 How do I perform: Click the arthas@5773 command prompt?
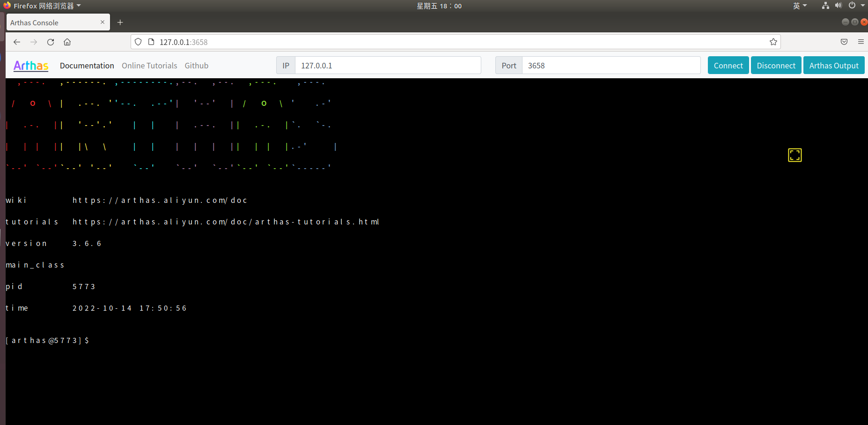(x=47, y=341)
